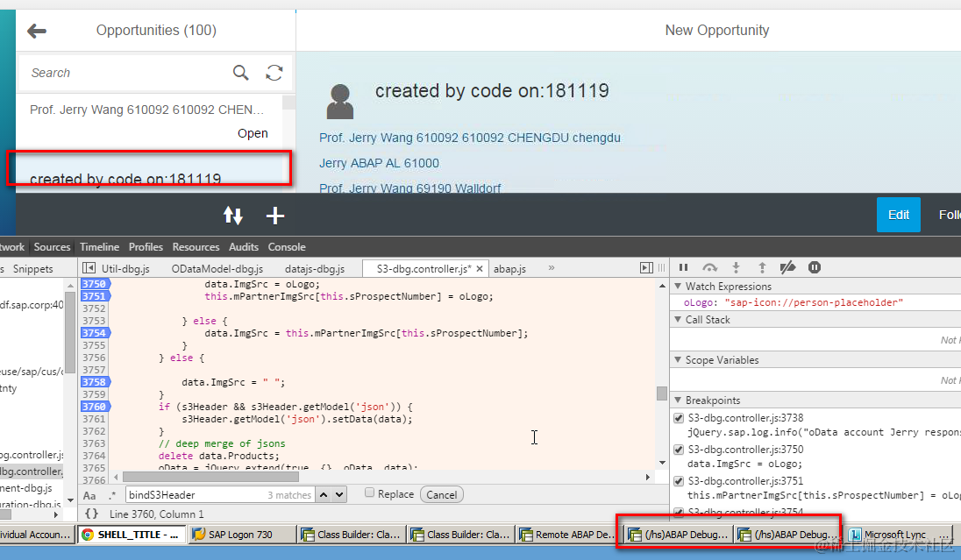Open the datajs-dbg.js file tab
The height and width of the screenshot is (560, 961).
(x=315, y=268)
